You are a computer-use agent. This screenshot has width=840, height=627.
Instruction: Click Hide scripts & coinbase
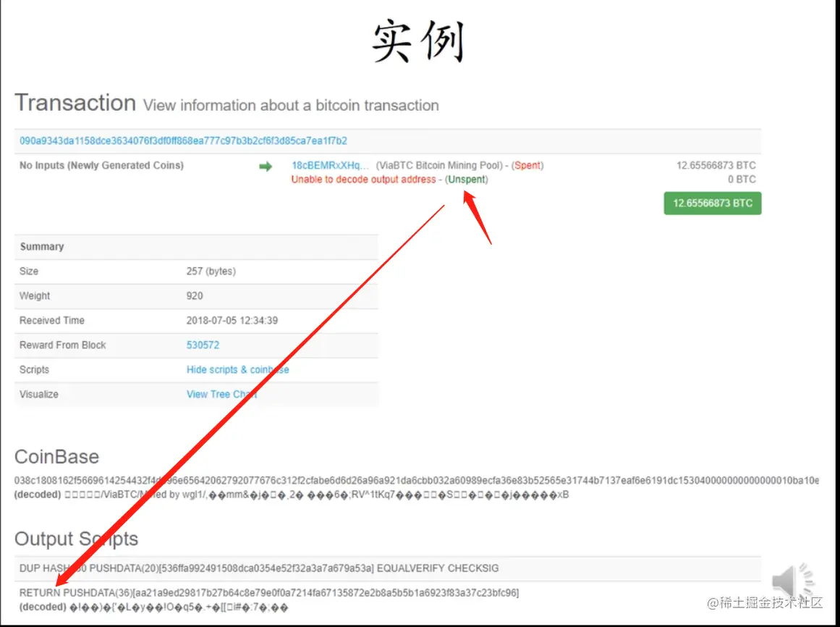pyautogui.click(x=237, y=369)
